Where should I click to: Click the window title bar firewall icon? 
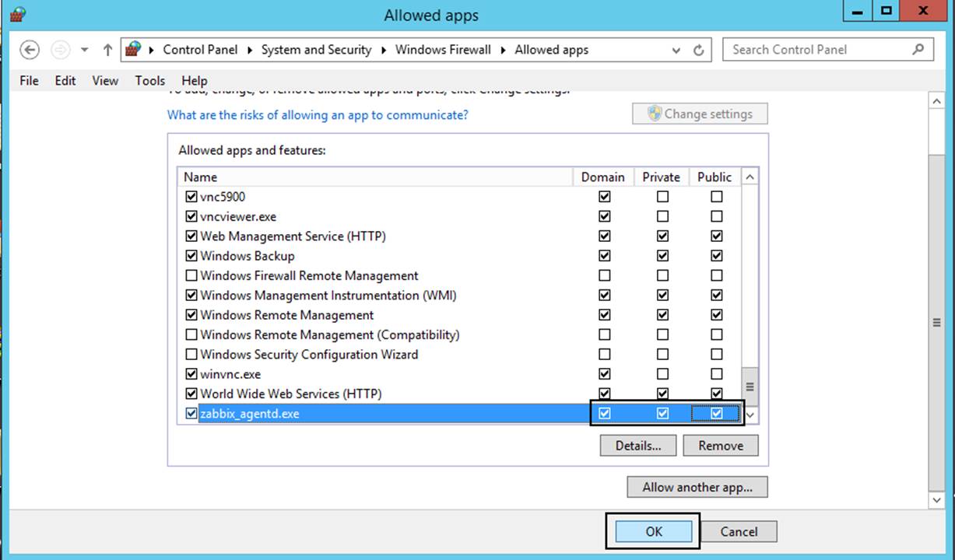pos(17,14)
